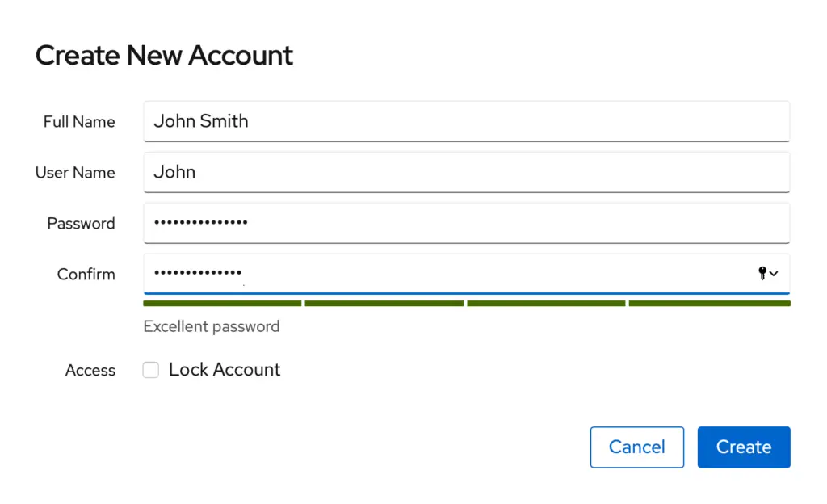The image size is (827, 504).
Task: Focus the User Name field containing John
Action: pos(466,172)
